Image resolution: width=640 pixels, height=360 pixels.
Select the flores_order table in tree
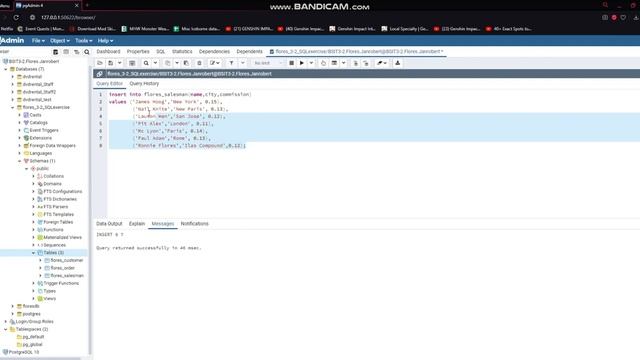coord(62,268)
